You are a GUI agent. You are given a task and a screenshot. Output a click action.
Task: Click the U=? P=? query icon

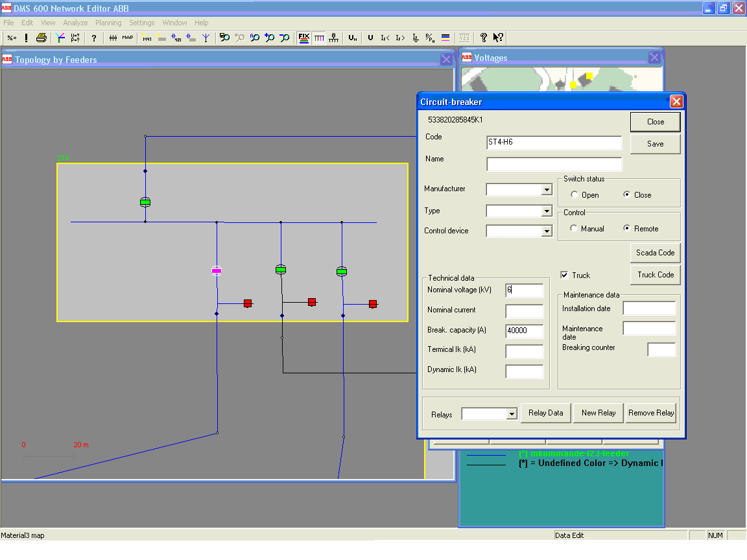pos(75,38)
